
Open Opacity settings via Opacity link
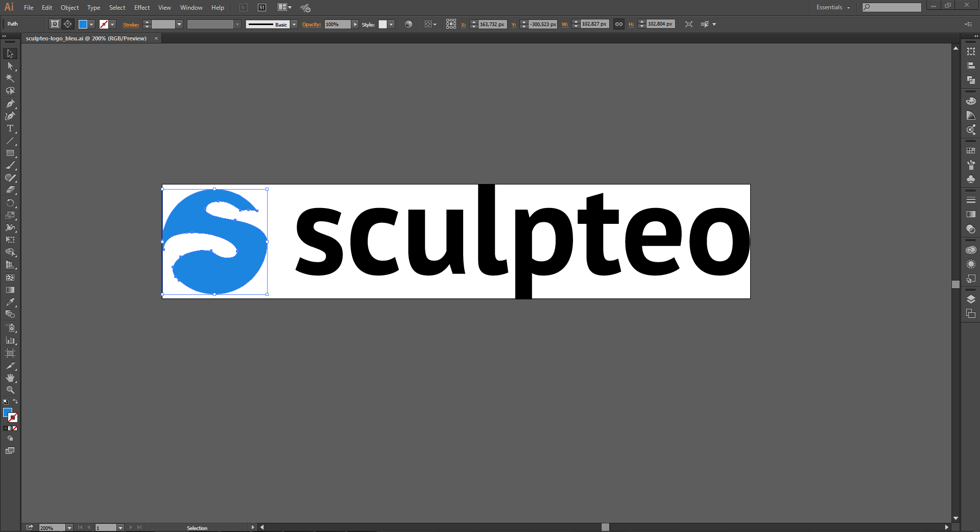[312, 24]
